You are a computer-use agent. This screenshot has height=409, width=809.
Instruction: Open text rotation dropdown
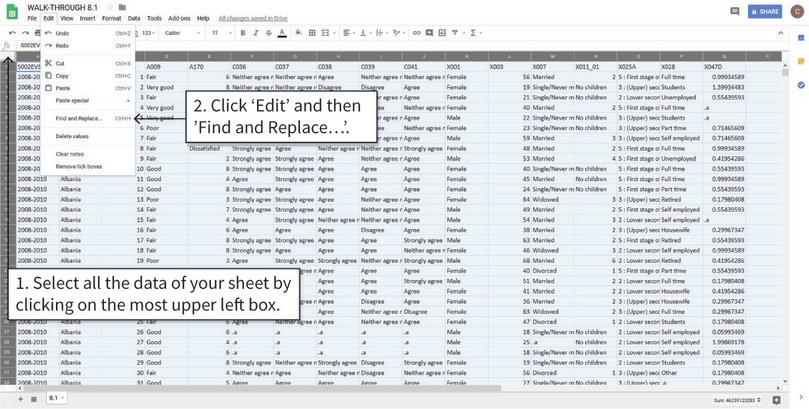(x=398, y=33)
